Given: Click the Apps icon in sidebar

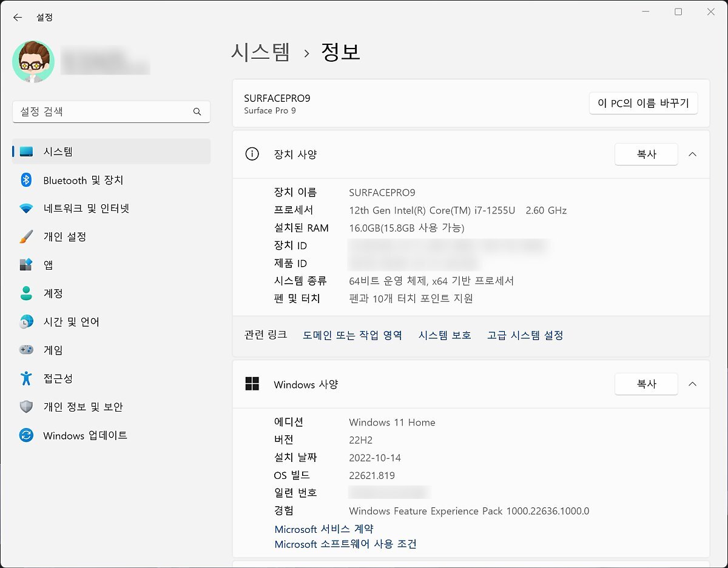Looking at the screenshot, I should [26, 265].
